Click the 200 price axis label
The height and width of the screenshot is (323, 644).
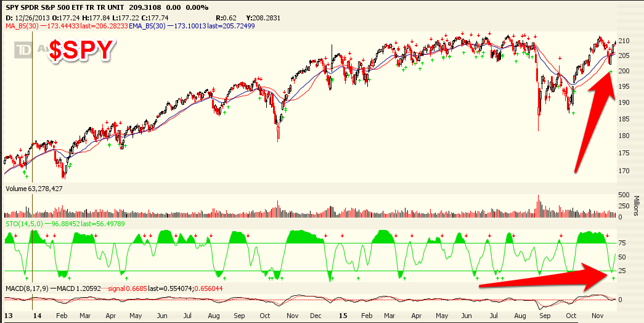click(624, 71)
